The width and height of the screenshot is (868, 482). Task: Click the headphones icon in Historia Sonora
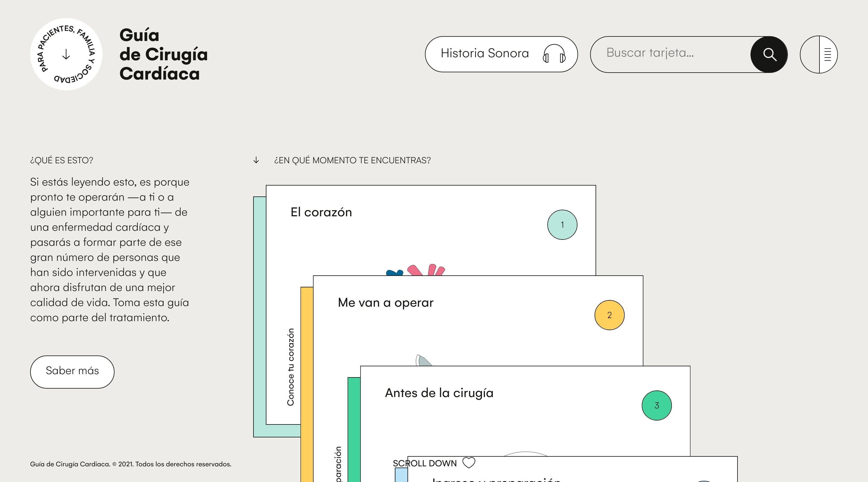tap(554, 54)
